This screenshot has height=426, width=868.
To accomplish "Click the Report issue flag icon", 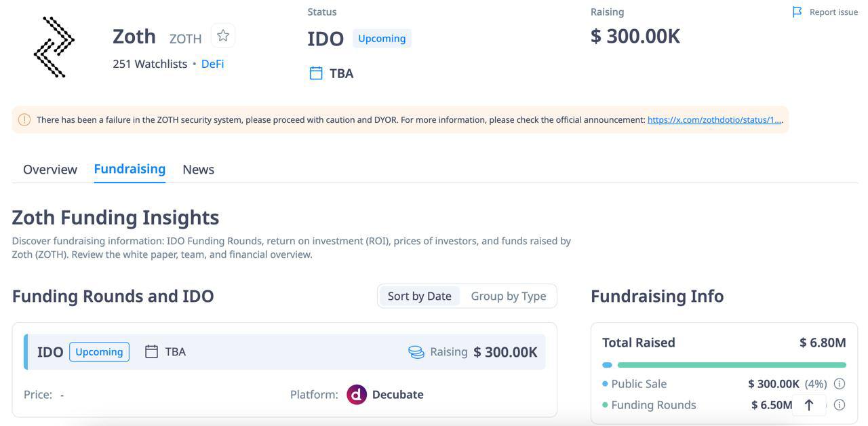I will pos(797,12).
